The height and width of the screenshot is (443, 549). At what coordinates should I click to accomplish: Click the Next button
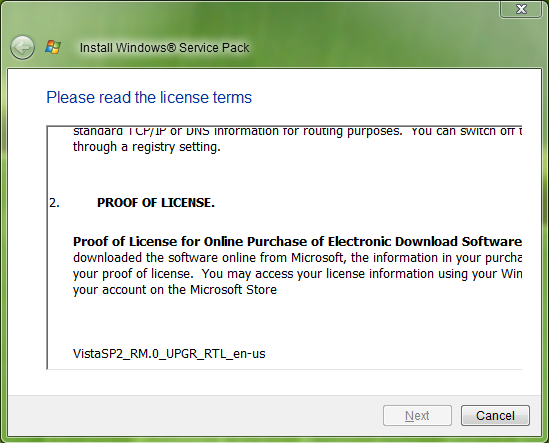tap(417, 416)
